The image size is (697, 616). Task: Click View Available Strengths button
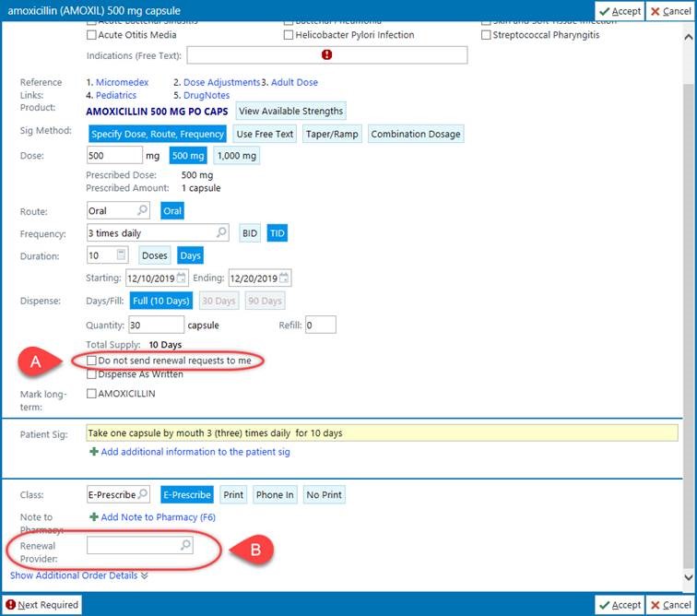coord(290,111)
